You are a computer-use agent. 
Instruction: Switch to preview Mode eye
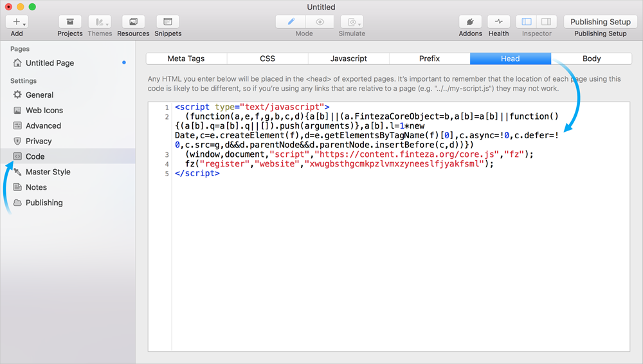tap(320, 22)
